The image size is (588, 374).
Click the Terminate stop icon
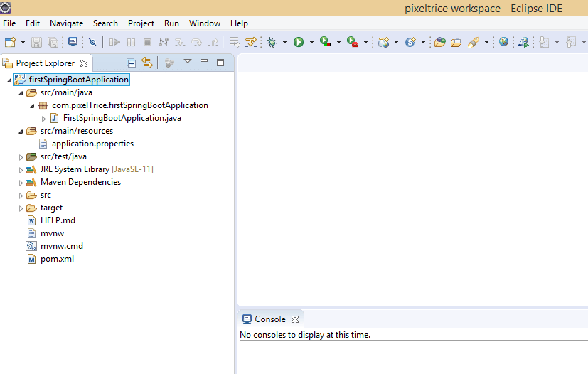point(147,42)
